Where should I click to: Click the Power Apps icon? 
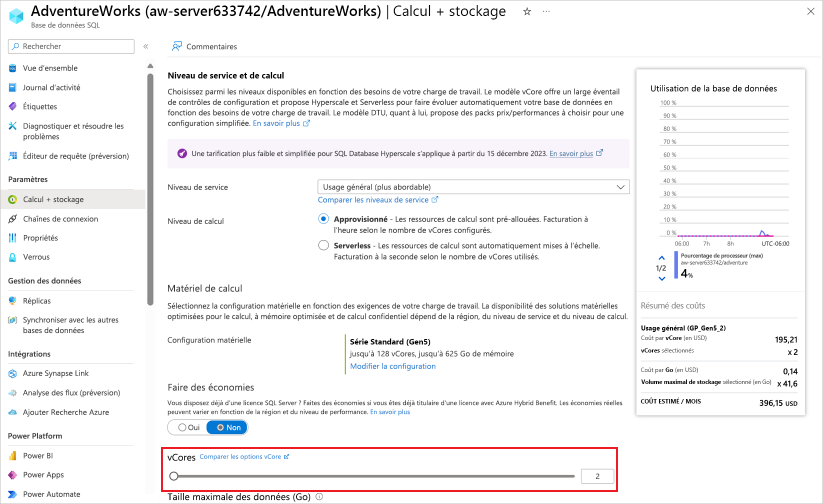click(13, 475)
